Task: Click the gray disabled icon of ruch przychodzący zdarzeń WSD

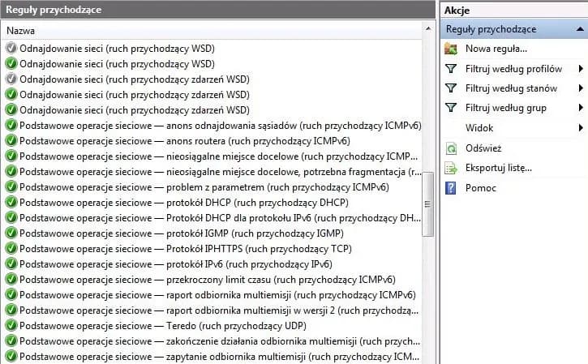Action: pyautogui.click(x=11, y=79)
